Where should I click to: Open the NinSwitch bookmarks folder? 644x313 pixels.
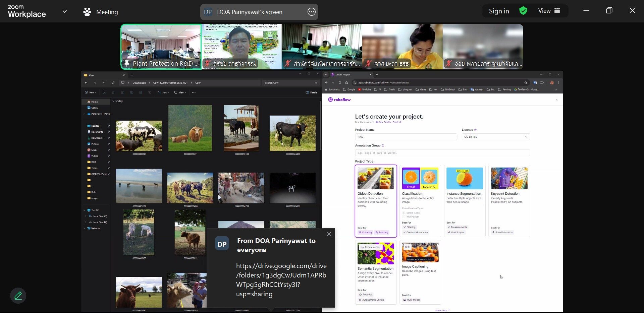(x=448, y=89)
